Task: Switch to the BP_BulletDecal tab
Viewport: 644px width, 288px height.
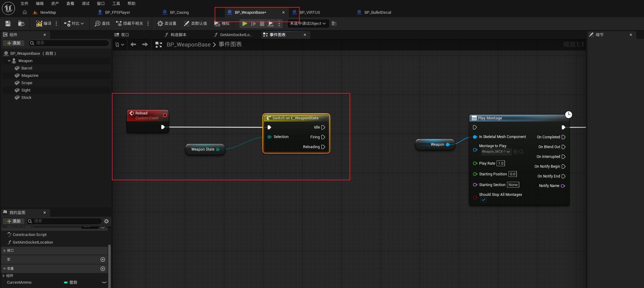Action: (x=378, y=13)
